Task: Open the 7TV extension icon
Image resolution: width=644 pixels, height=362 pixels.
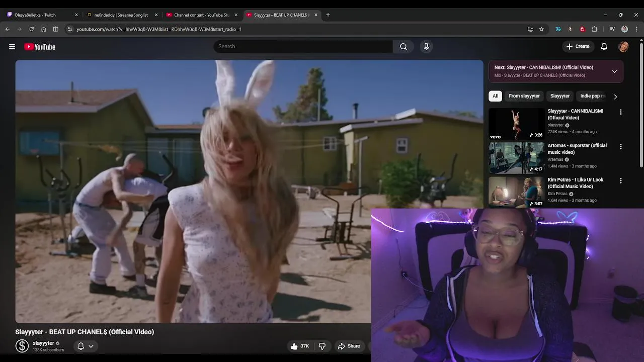Action: coord(558,29)
